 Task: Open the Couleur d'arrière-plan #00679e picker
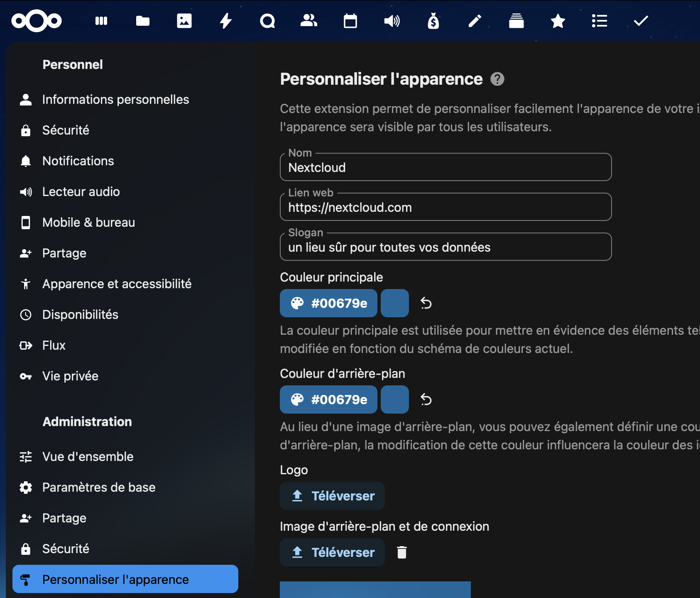pos(328,399)
